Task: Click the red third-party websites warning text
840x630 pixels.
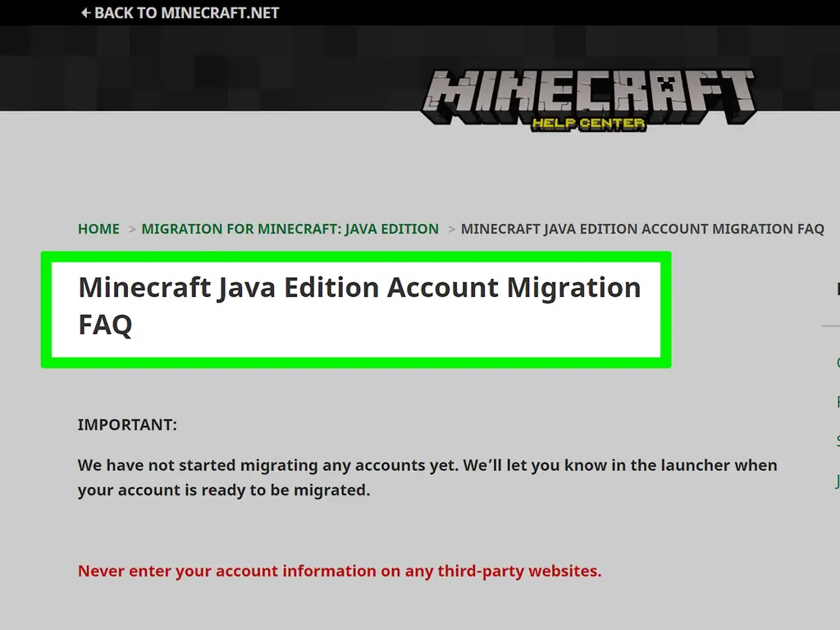Action: (340, 571)
